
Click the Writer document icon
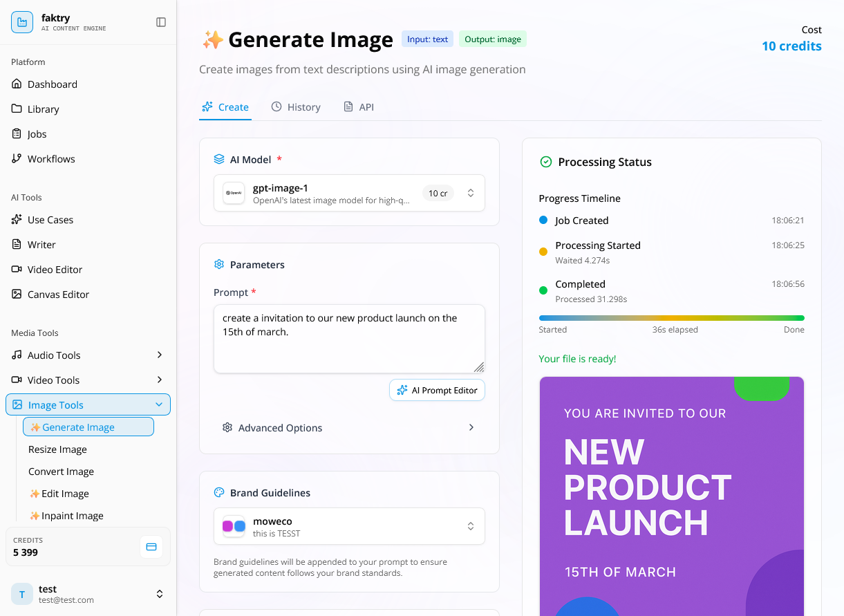click(x=17, y=244)
